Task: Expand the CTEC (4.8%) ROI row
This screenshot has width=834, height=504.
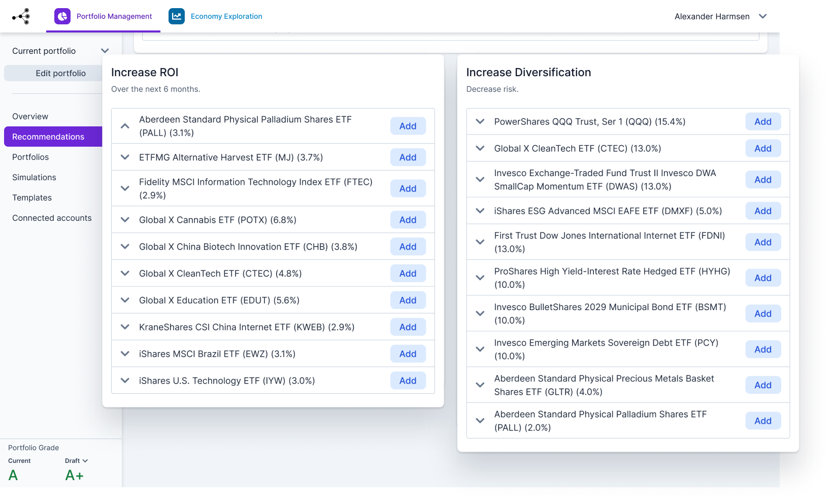Action: click(x=125, y=274)
